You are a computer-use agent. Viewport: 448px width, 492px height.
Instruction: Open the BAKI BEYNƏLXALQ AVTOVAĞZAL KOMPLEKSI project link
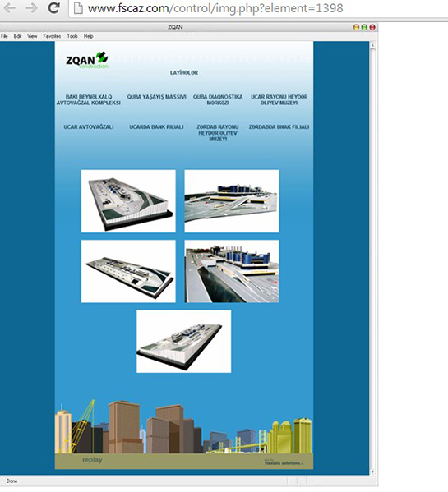pyautogui.click(x=89, y=99)
